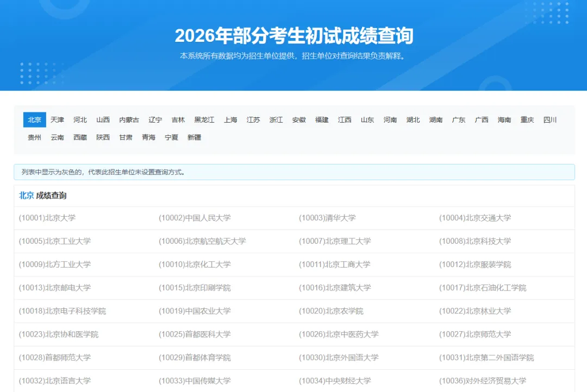The width and height of the screenshot is (587, 392).
Task: Open (10013)北京邮电大学 entry
Action: [55, 287]
